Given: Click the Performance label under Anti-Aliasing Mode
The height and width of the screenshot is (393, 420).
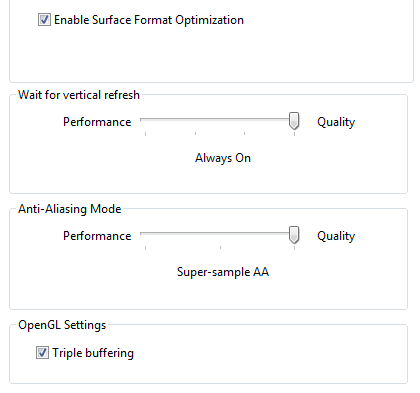Looking at the screenshot, I should click(x=97, y=236).
